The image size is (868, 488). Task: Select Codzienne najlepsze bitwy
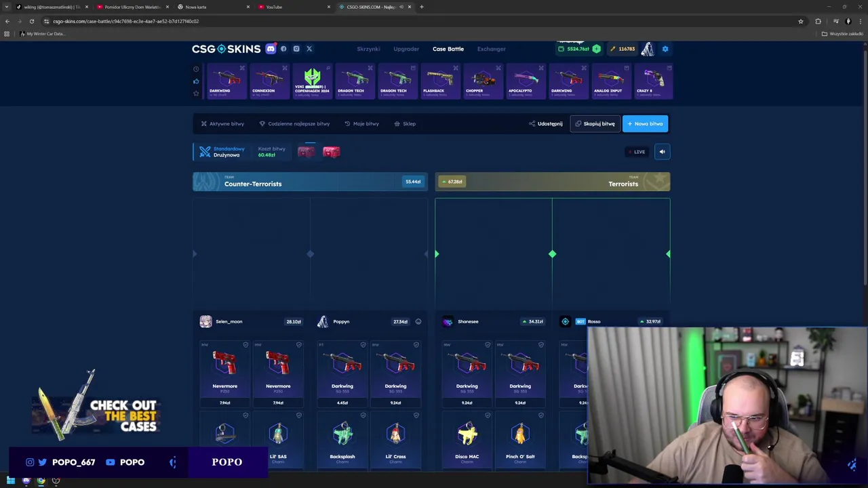pos(294,124)
